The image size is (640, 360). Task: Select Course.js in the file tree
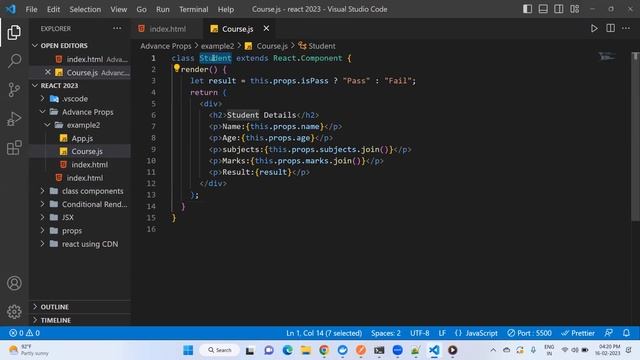(x=80, y=151)
